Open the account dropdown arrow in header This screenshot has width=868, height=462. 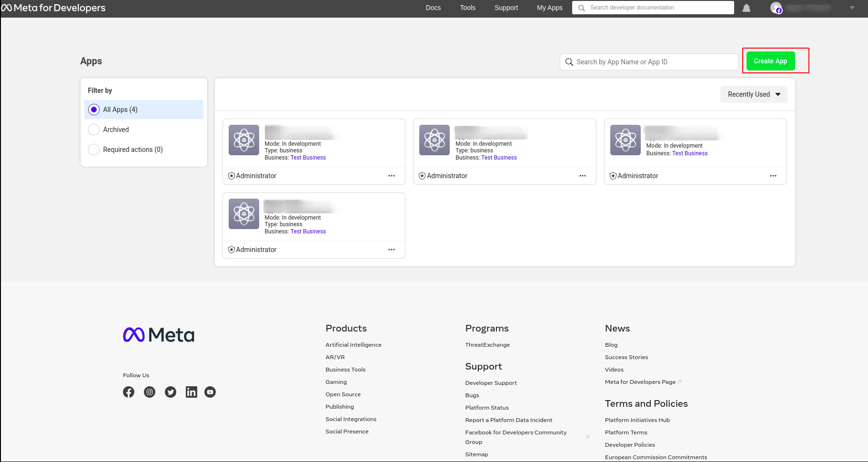coord(852,8)
